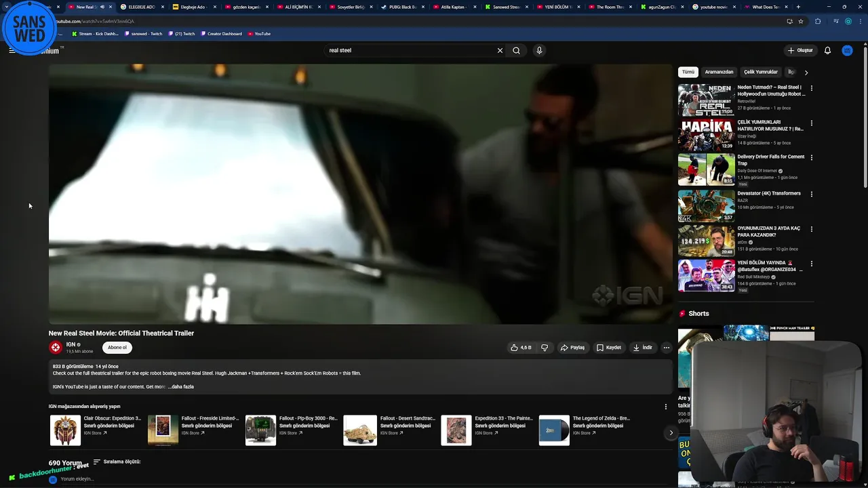The image size is (868, 488).
Task: Show more filter chips with arrow
Action: point(806,72)
